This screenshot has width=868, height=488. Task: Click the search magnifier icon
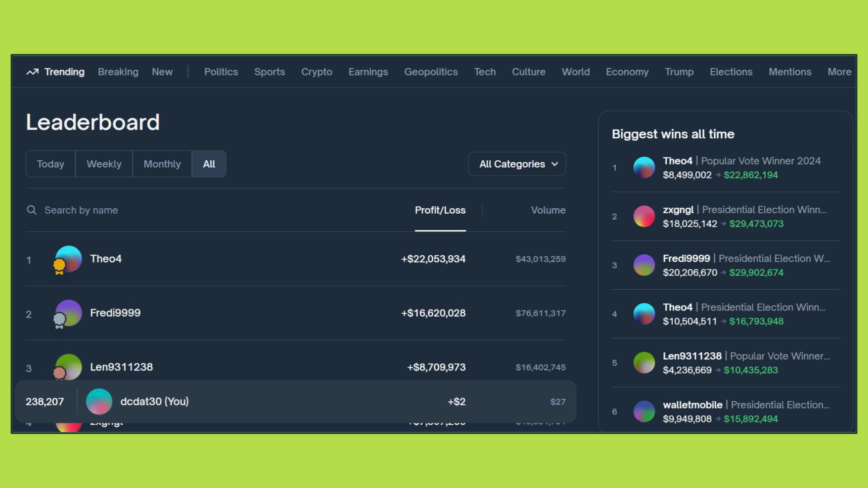32,210
